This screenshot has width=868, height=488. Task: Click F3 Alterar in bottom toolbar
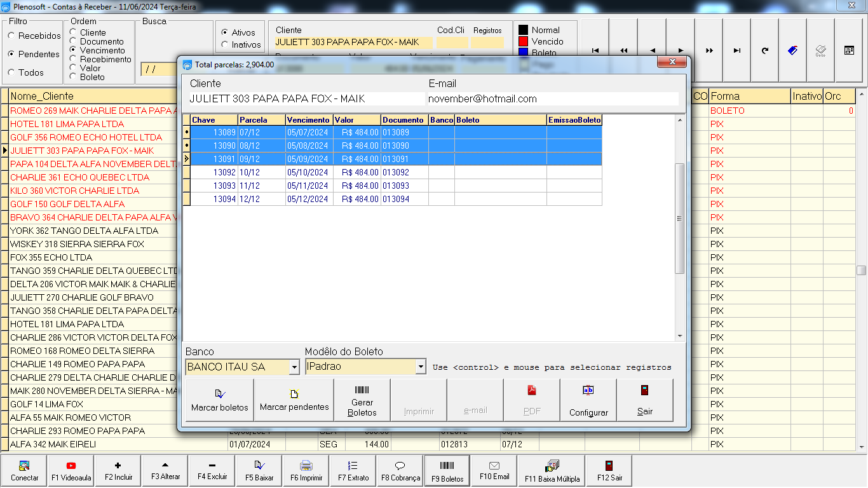(x=165, y=471)
